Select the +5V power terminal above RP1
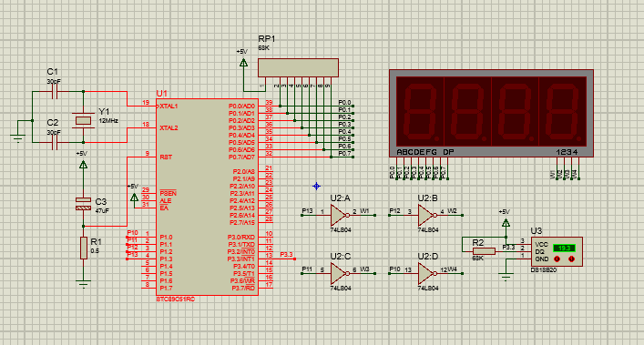This screenshot has width=644, height=345. tap(243, 62)
